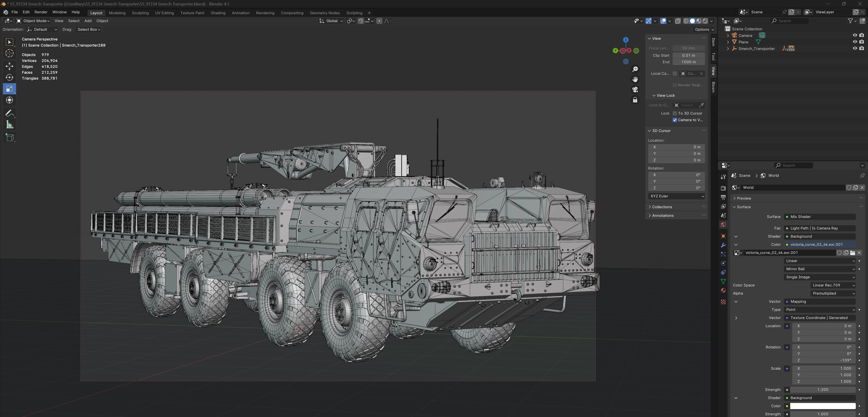Select the Rotate tool in toolbar
Viewport: 868px width, 417px height.
coord(9,78)
